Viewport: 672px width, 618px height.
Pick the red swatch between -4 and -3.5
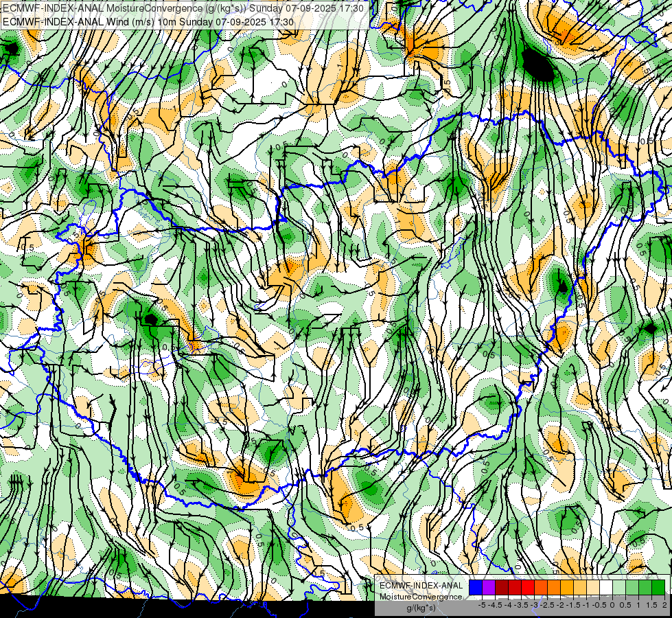[x=515, y=588]
